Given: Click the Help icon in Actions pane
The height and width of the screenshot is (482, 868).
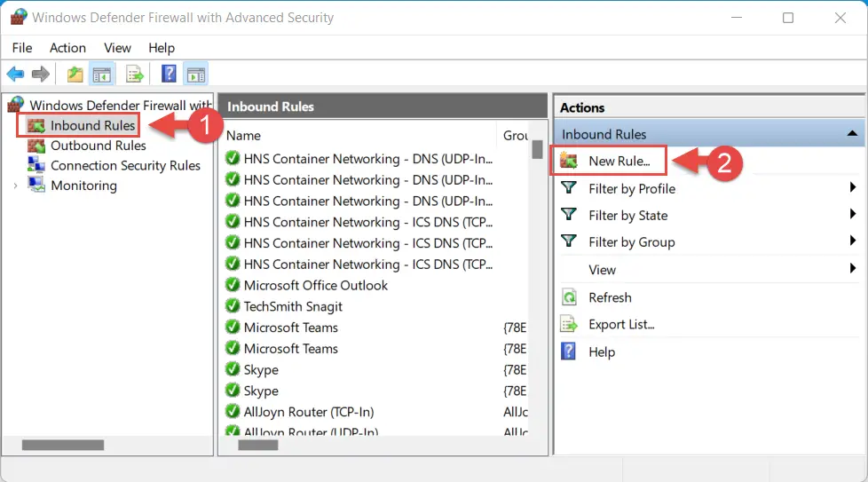Looking at the screenshot, I should tap(569, 351).
